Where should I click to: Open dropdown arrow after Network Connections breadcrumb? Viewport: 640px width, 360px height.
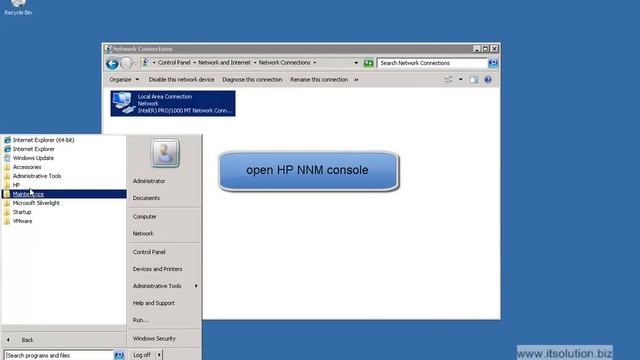(x=315, y=62)
